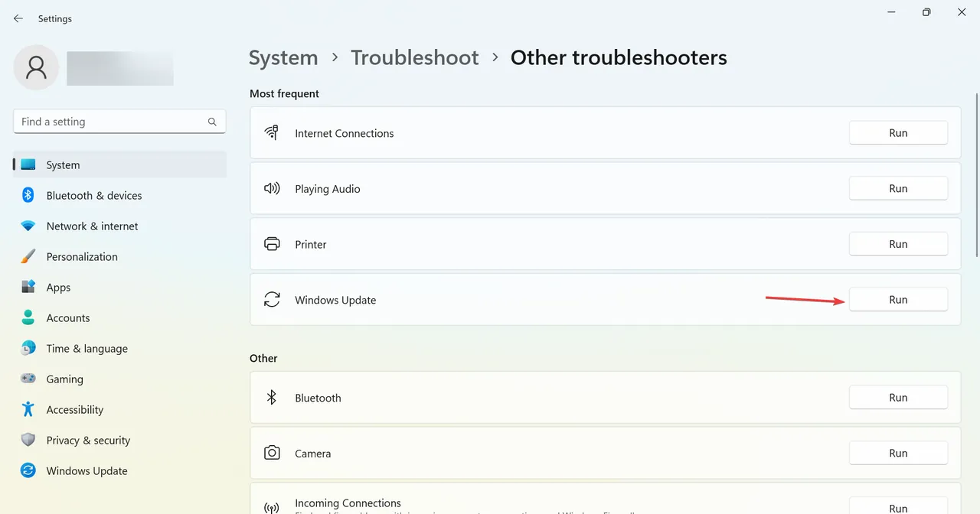
Task: Click the search magnifier icon
Action: 212,122
